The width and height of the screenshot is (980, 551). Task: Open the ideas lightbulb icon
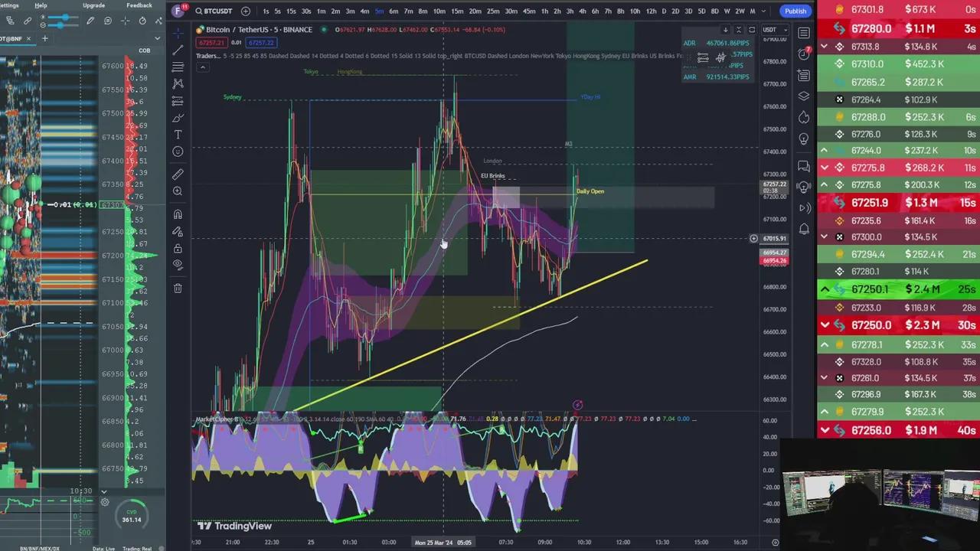[x=804, y=139]
